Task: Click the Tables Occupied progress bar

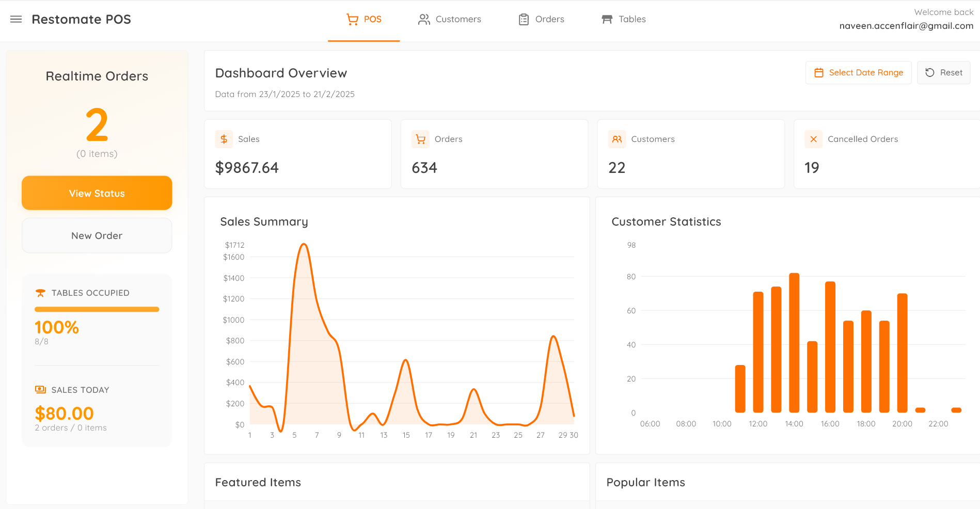Action: tap(97, 309)
